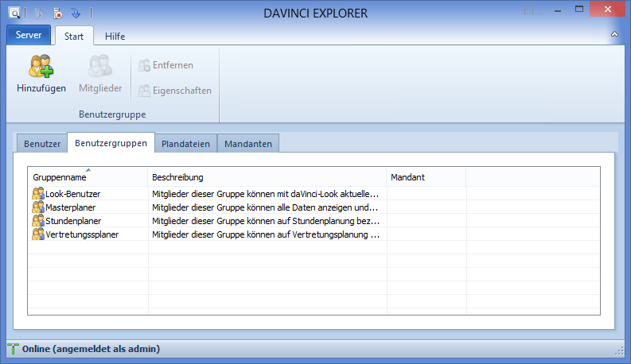631x364 pixels.
Task: Collapse the ribbon with the chevron
Action: (614, 35)
